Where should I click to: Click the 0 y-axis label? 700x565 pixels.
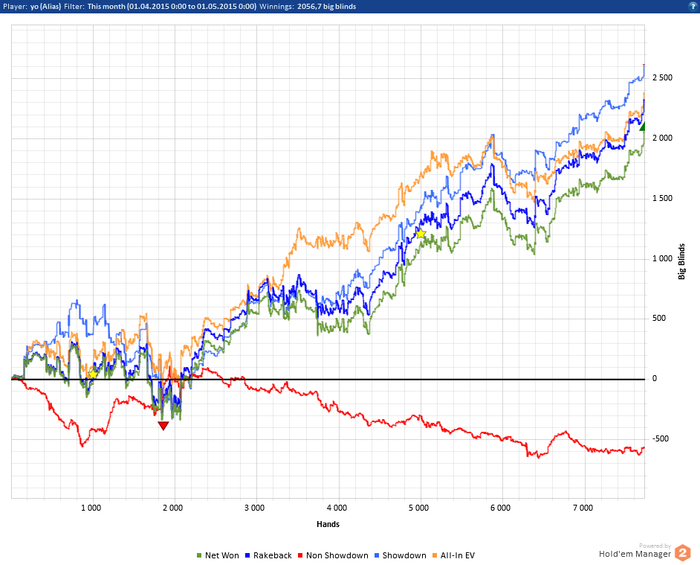coord(655,379)
